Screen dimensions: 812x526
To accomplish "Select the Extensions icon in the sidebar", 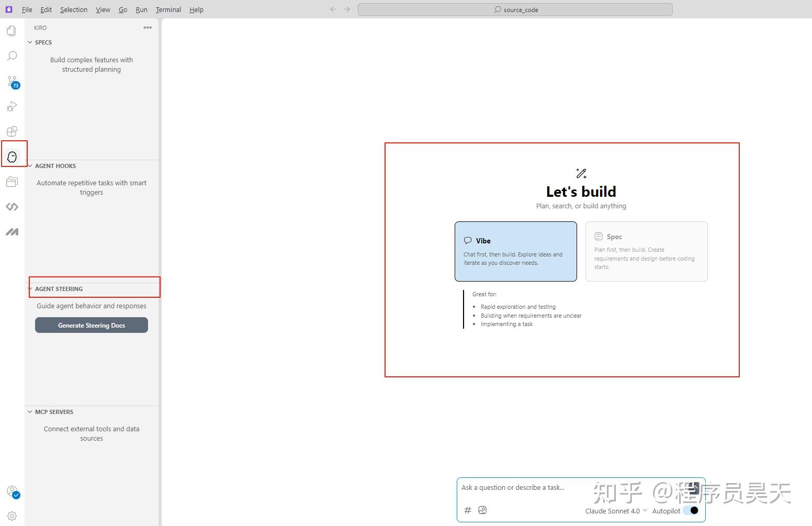I will (12, 131).
